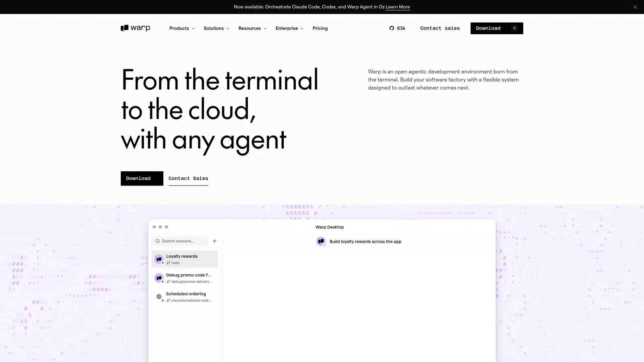Image resolution: width=644 pixels, height=362 pixels.
Task: Click the "Warp Desktop" window title
Action: (x=330, y=227)
